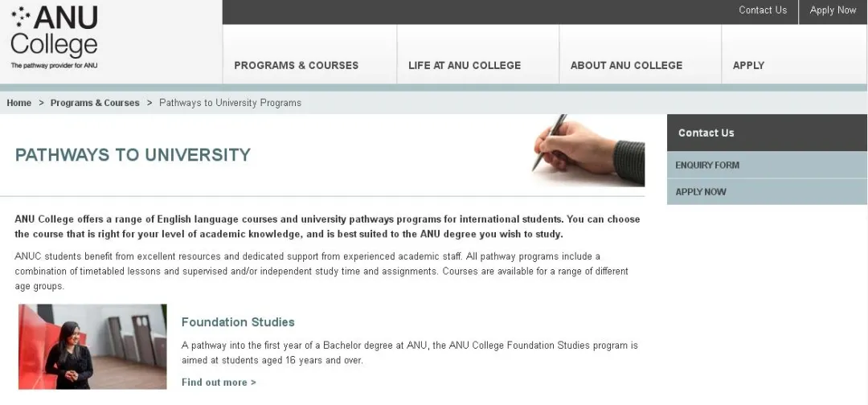
Task: Select the Apply main navigation item
Action: tap(748, 65)
